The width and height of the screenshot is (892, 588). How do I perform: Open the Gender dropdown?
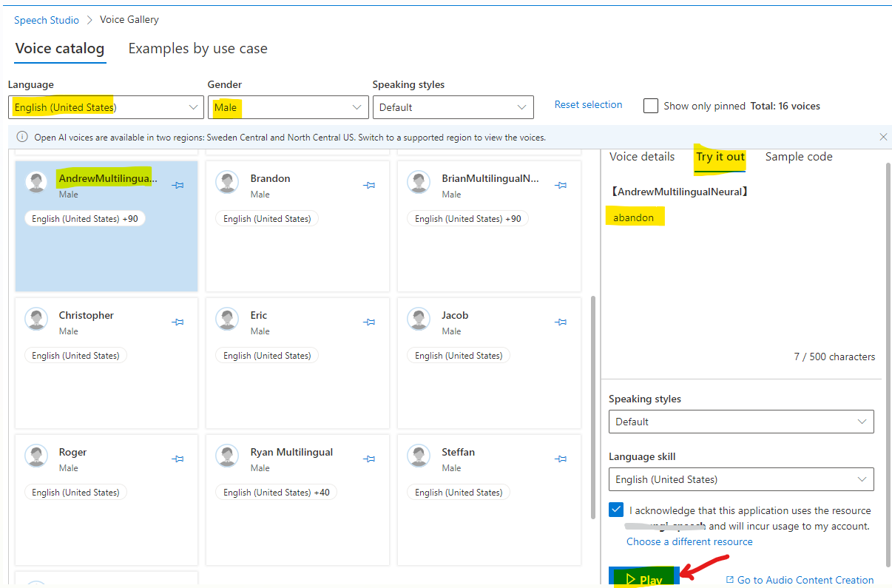tap(288, 107)
